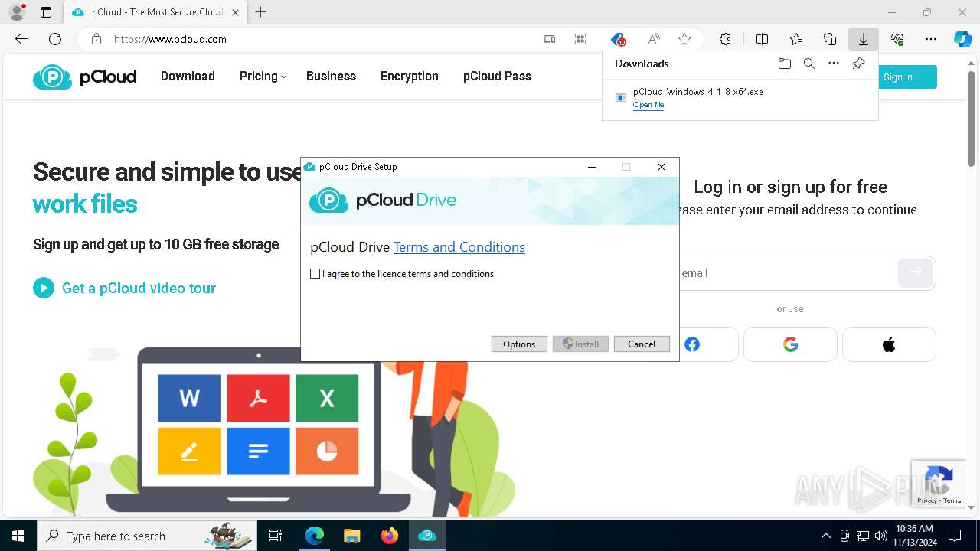Add page to favorites star icon
This screenshot has width=980, height=551.
tap(684, 39)
